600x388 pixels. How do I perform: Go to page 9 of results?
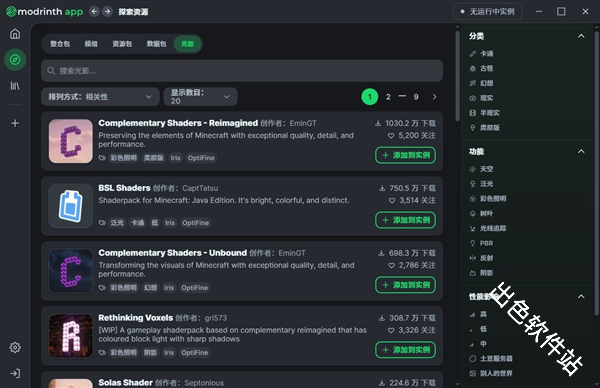(x=416, y=97)
